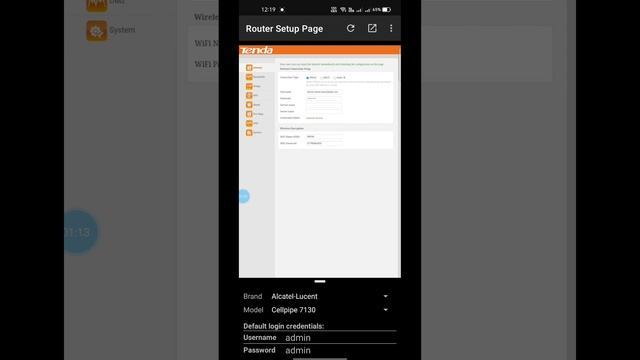Click the 'Router Setup Page' title

[284, 29]
